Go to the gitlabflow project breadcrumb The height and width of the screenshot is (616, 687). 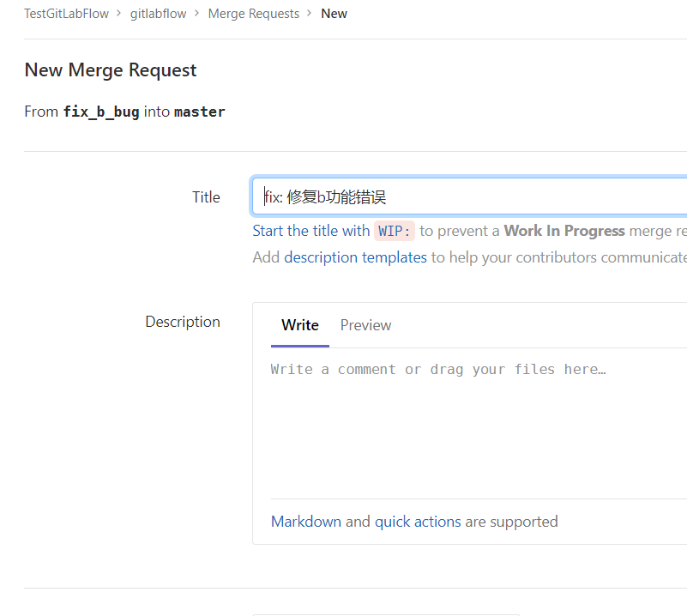[158, 14]
